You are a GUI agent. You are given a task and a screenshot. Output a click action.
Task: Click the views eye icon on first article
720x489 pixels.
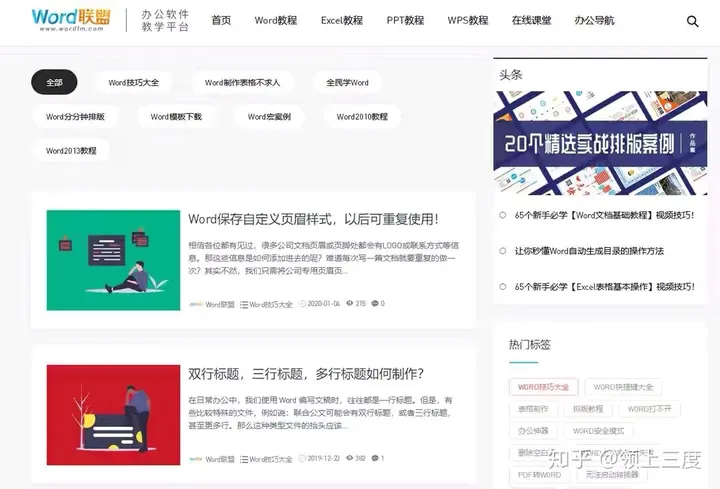coord(349,304)
